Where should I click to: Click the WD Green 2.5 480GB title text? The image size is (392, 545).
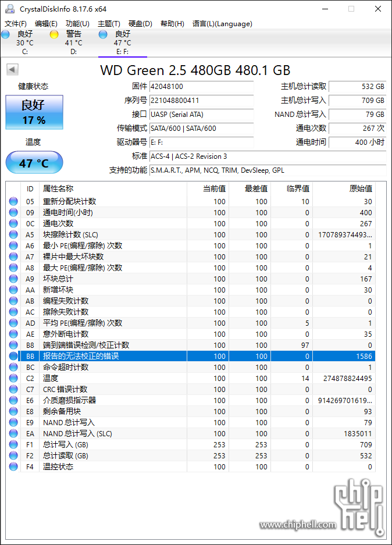click(x=195, y=70)
